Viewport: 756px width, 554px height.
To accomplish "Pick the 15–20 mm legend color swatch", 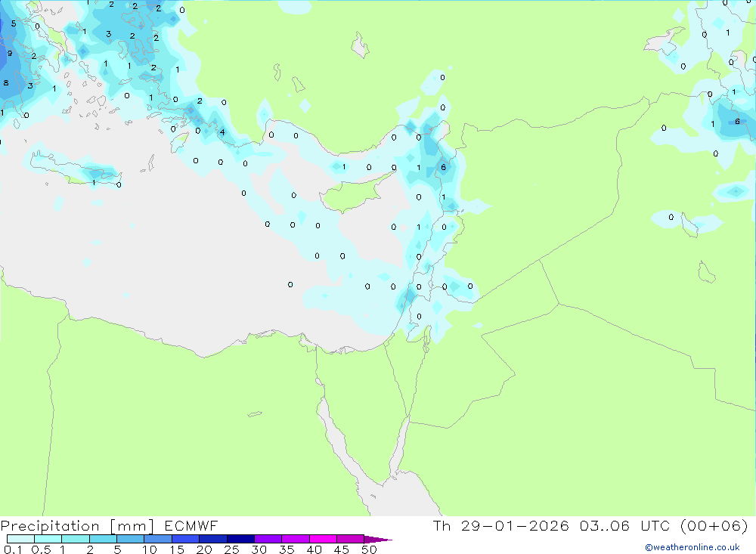I will pyautogui.click(x=185, y=539).
